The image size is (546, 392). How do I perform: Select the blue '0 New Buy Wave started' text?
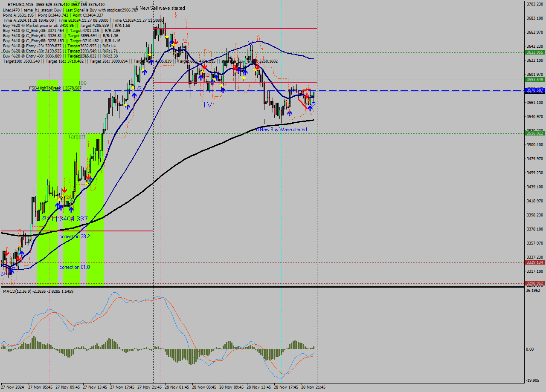tap(282, 130)
